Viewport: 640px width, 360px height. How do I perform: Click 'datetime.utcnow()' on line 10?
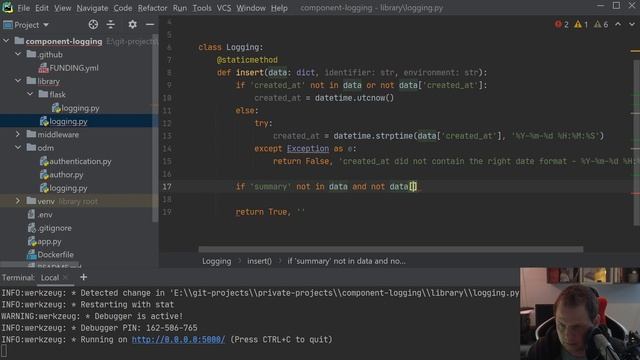coord(354,98)
